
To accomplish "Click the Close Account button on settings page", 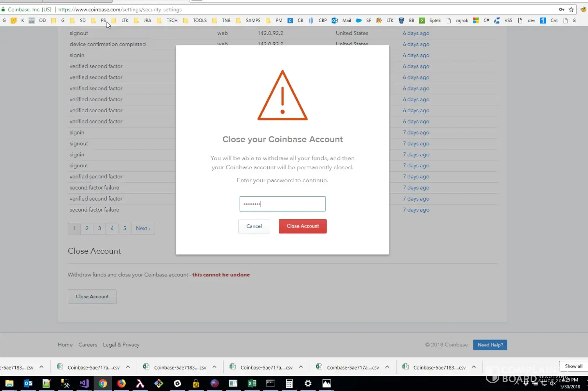I will 92,296.
